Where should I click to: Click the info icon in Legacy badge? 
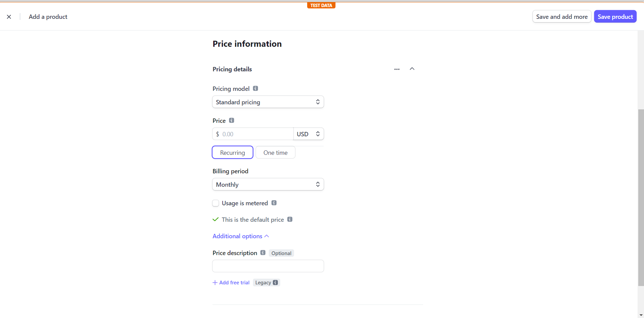click(276, 283)
